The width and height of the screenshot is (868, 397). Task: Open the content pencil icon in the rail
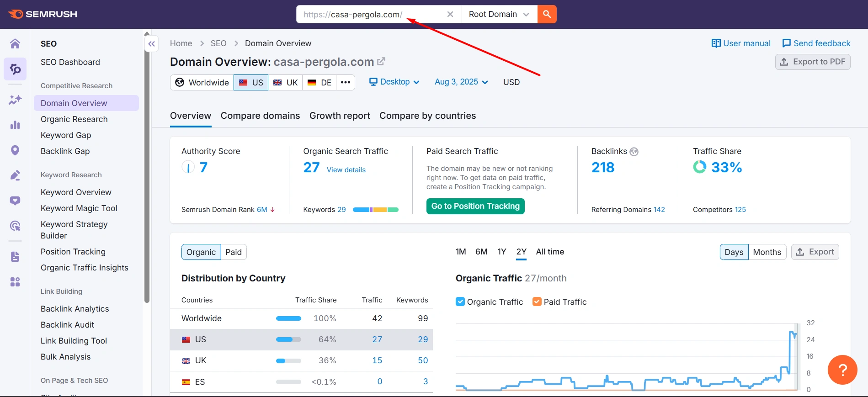click(x=15, y=175)
